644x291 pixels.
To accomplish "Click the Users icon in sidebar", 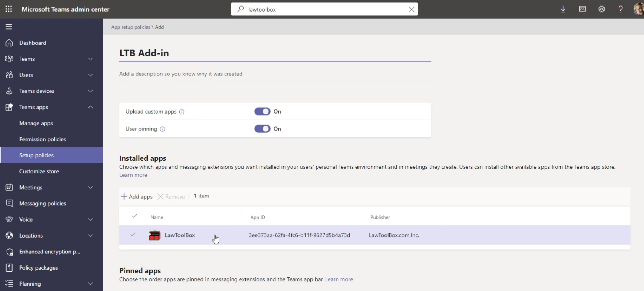I will (9, 75).
